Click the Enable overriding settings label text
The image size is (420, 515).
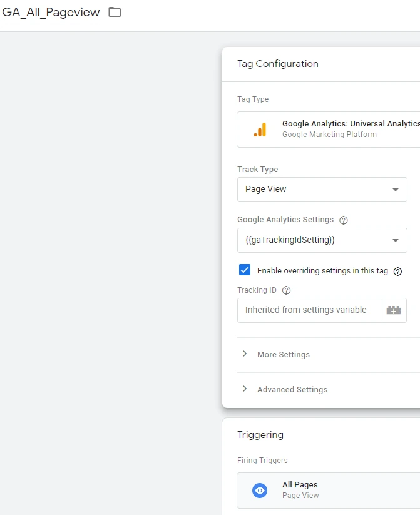322,271
